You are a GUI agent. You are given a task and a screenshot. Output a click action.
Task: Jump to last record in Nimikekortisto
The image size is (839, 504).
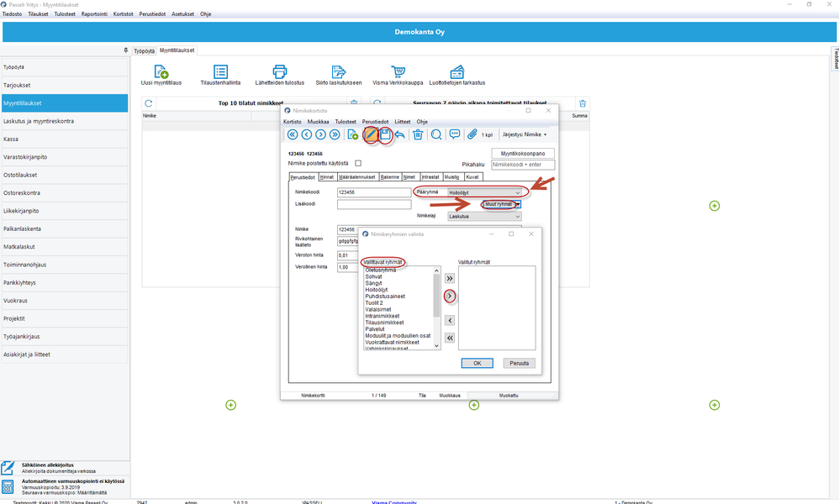point(335,134)
